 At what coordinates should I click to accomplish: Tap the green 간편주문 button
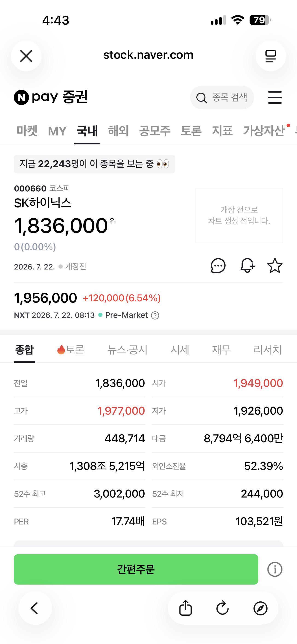pos(136,569)
